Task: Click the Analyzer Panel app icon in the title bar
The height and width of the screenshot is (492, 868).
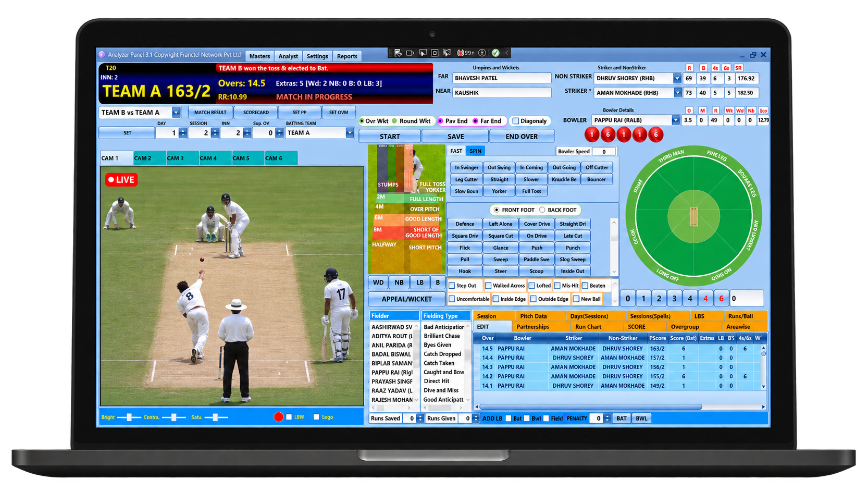Action: [102, 55]
